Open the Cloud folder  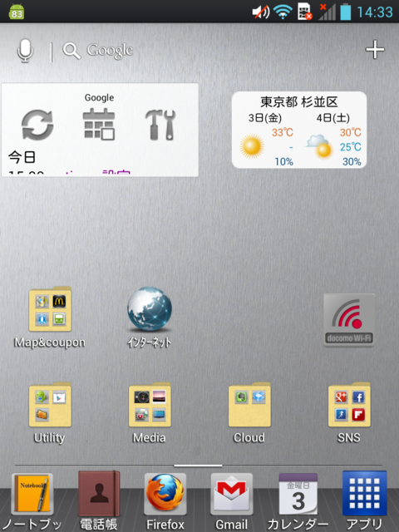pyautogui.click(x=249, y=413)
